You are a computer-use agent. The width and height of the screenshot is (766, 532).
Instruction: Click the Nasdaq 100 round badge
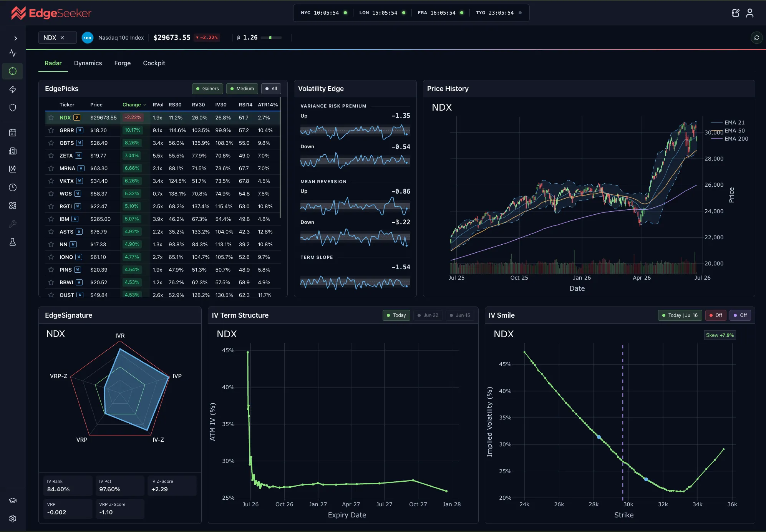click(x=88, y=38)
